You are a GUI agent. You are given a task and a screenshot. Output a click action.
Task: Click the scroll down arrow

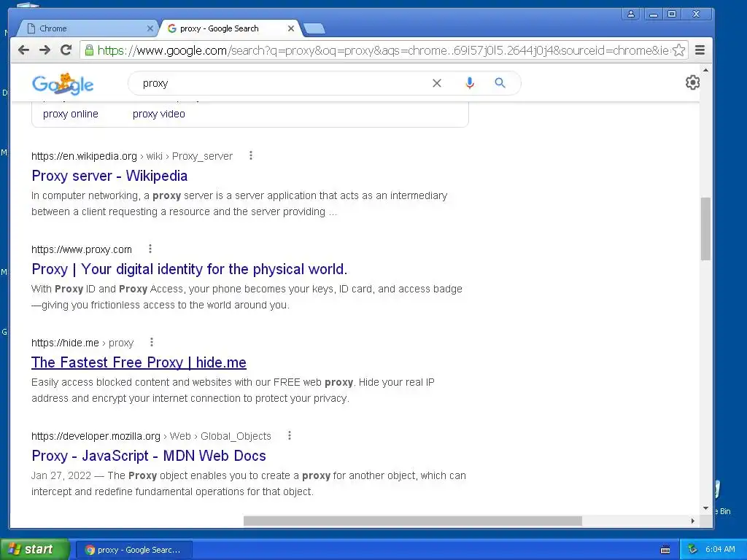705,508
